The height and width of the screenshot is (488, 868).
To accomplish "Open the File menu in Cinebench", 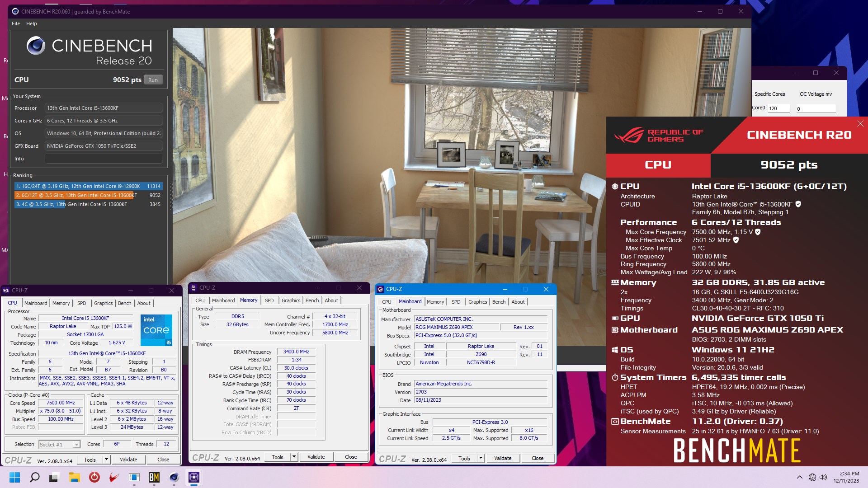I will coord(16,23).
